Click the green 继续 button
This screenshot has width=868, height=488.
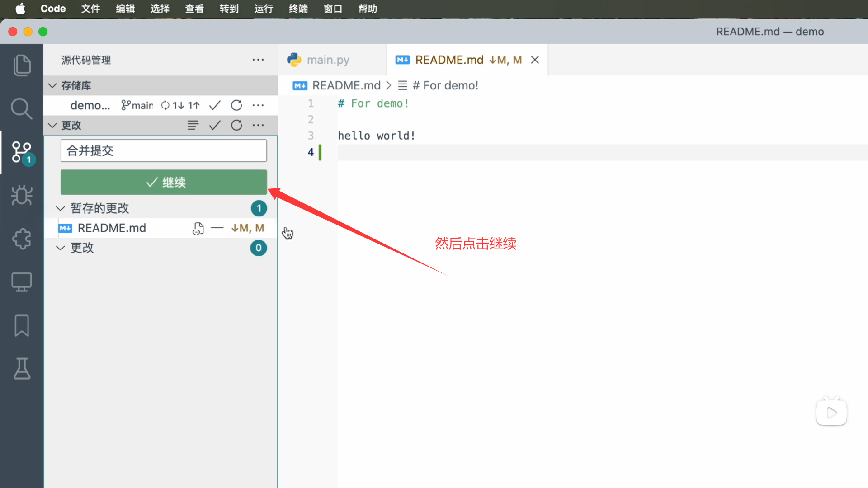coord(164,182)
